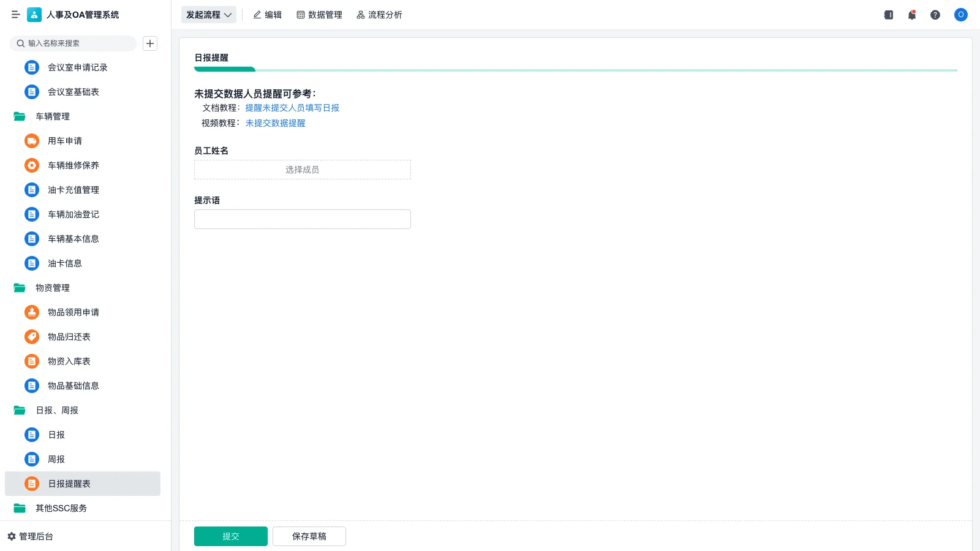Image resolution: width=980 pixels, height=551 pixels.
Task: Click the help question mark icon
Action: click(x=935, y=15)
